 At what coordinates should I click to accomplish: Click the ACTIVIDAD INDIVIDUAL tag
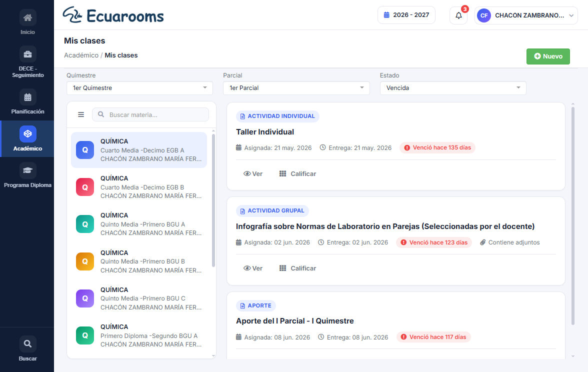[277, 116]
